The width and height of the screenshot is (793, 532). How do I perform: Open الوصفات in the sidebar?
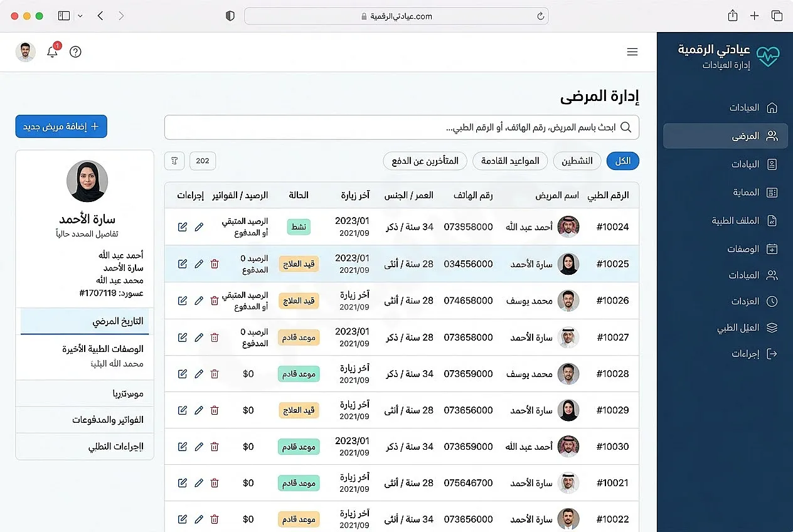(725, 249)
